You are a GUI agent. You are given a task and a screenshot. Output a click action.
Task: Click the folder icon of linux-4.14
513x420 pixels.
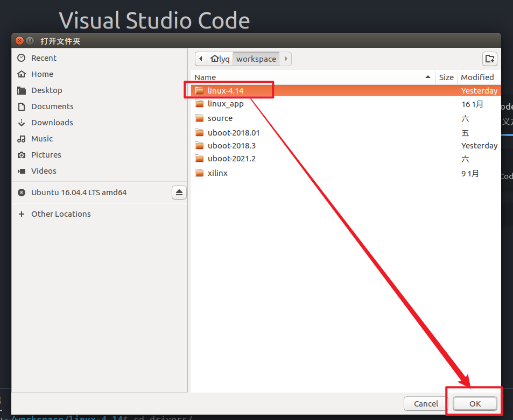coord(199,90)
